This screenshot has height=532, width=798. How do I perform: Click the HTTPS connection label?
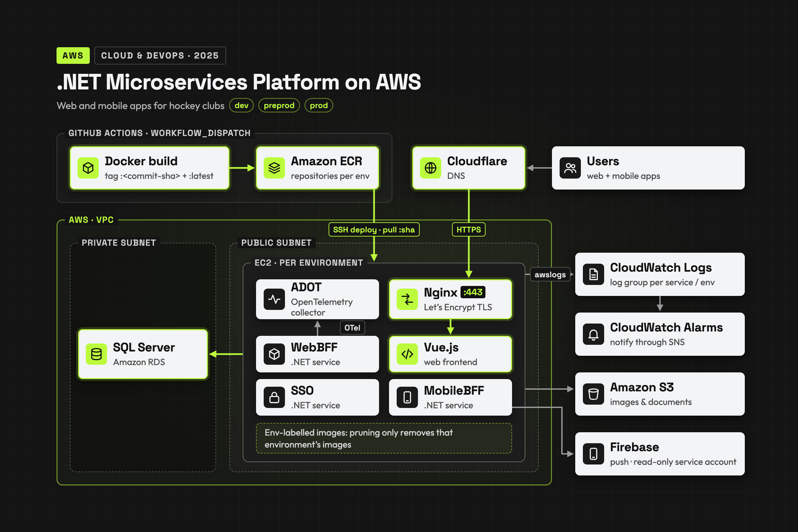(x=468, y=230)
